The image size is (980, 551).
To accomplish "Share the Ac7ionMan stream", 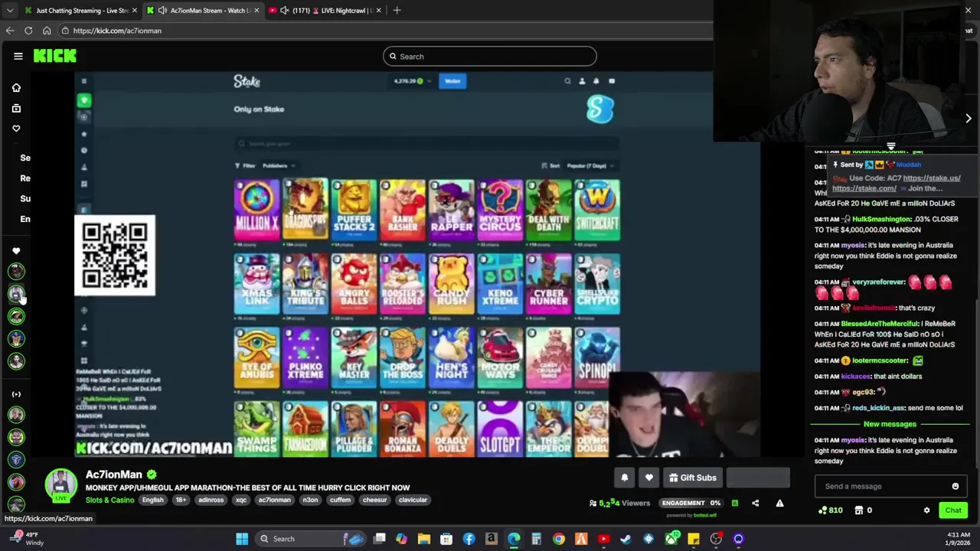I will pyautogui.click(x=755, y=503).
